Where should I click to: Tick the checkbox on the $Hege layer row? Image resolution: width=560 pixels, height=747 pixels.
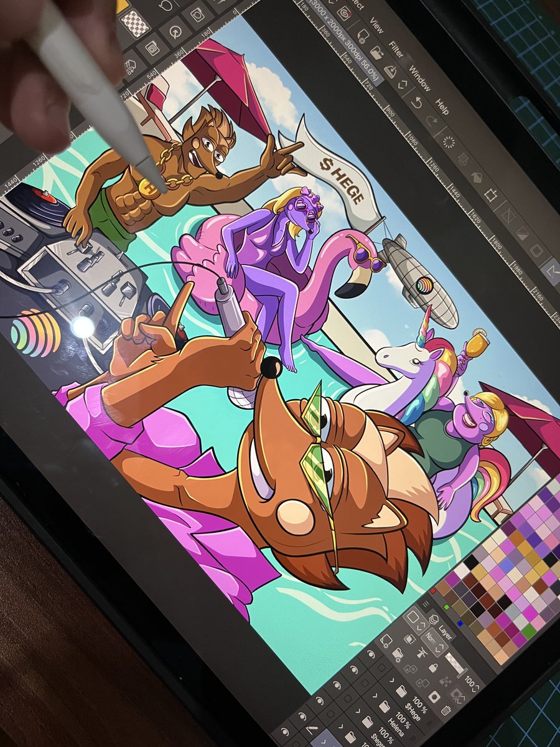point(382,667)
